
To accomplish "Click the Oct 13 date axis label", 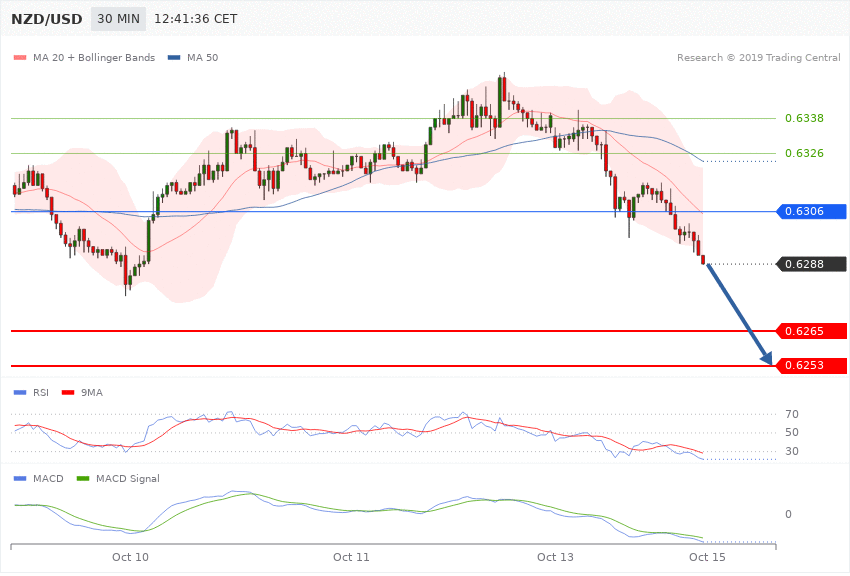I will pos(555,557).
